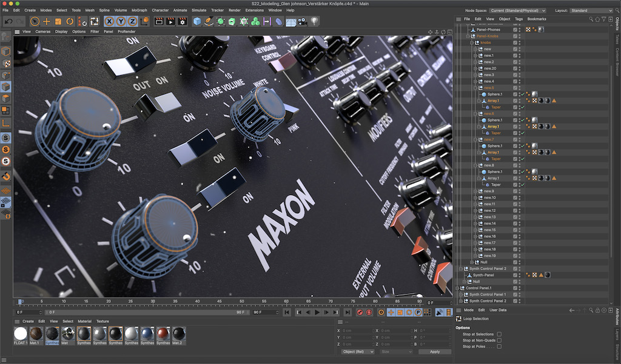Toggle visibility dots for Panel-Phones row
Image resolution: width=621 pixels, height=364 pixels.
520,30
